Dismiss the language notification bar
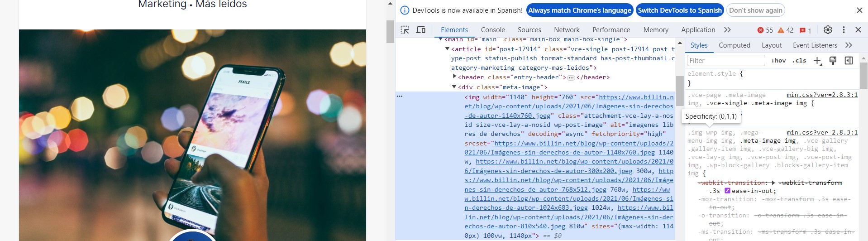The height and width of the screenshot is (241, 868). [859, 10]
